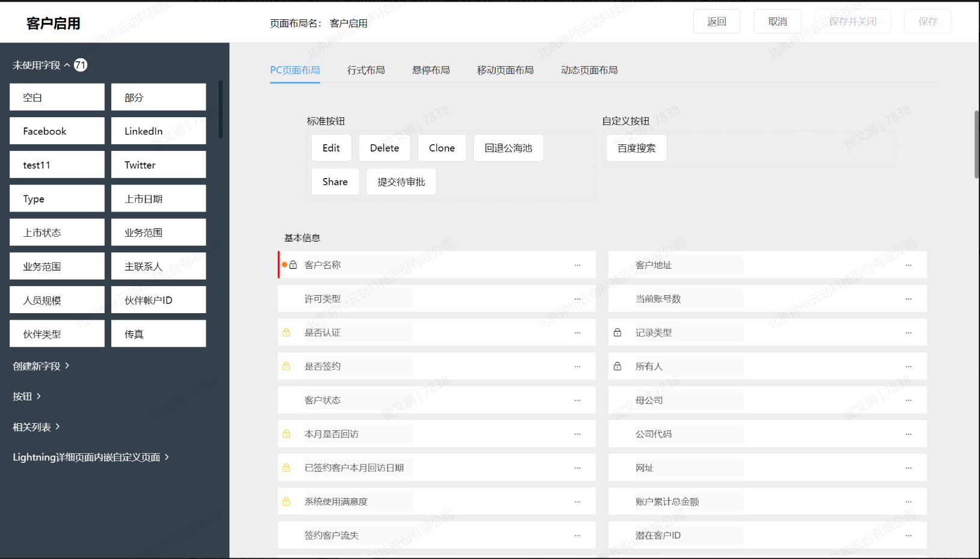This screenshot has height=559, width=980.
Task: Click the lock icon beside 所有人
Action: coord(617,366)
